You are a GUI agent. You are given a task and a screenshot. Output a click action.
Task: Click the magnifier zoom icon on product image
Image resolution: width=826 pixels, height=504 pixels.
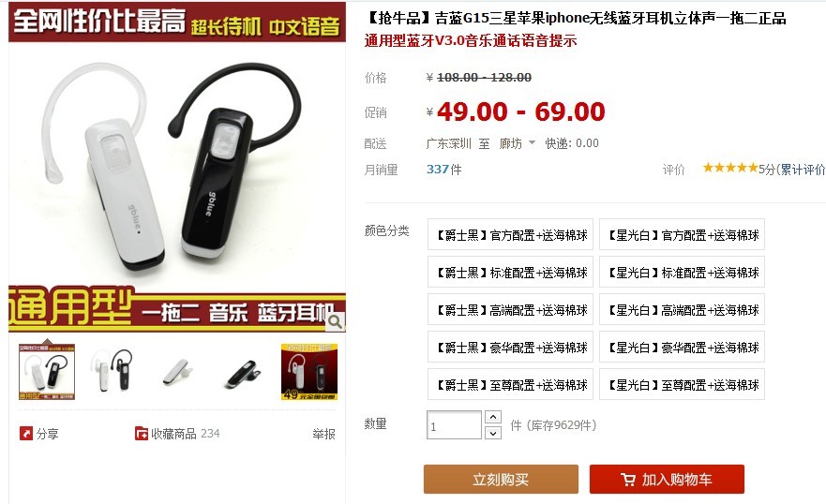[x=334, y=321]
